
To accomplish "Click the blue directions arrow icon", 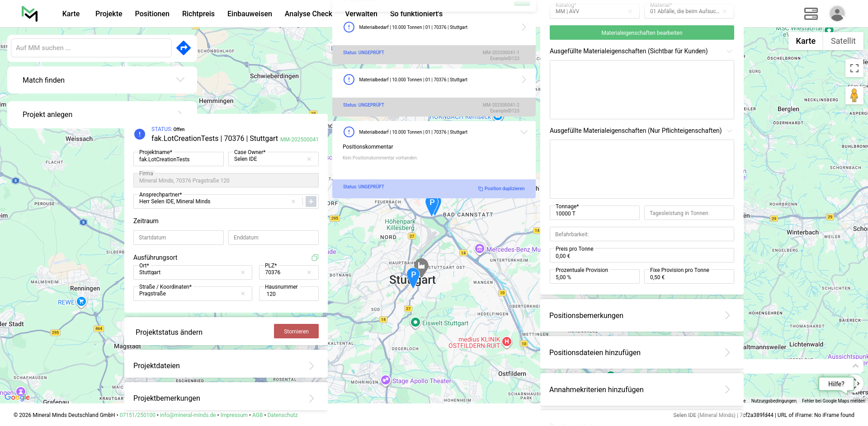I will (184, 48).
